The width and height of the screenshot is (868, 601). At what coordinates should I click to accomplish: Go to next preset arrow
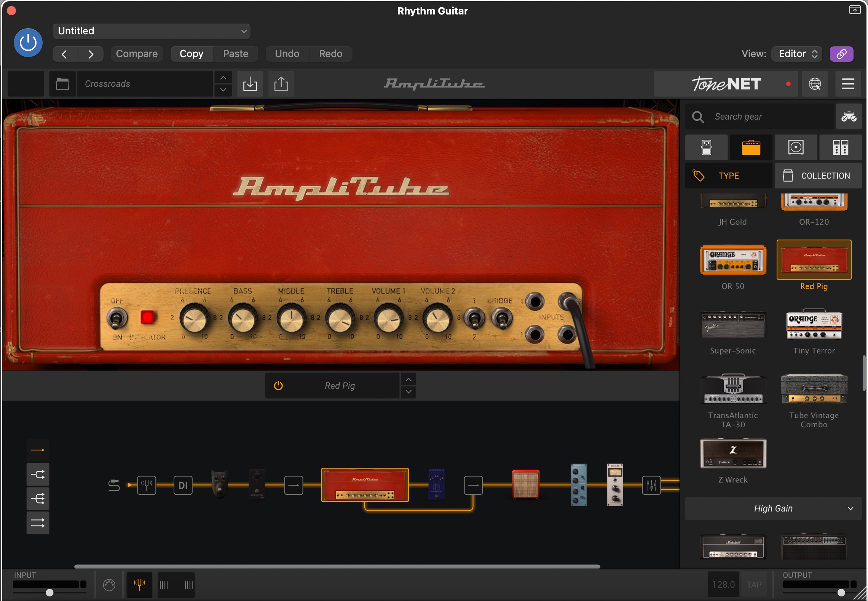91,54
